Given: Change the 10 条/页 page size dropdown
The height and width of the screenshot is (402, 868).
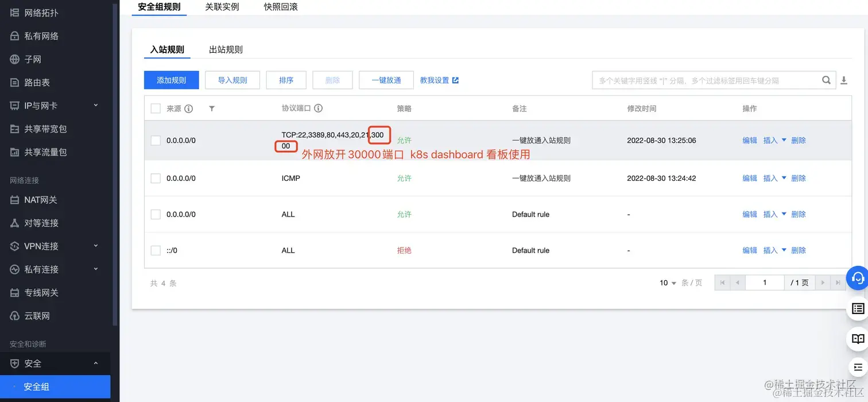Looking at the screenshot, I should click(668, 283).
